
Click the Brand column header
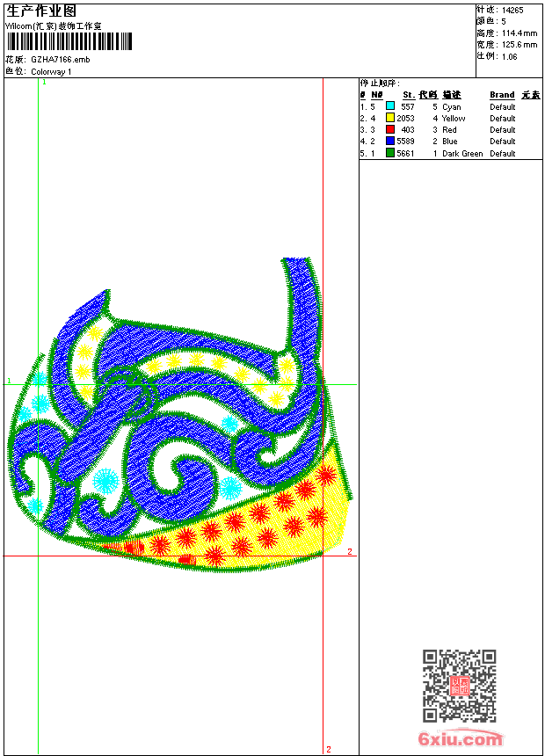502,95
